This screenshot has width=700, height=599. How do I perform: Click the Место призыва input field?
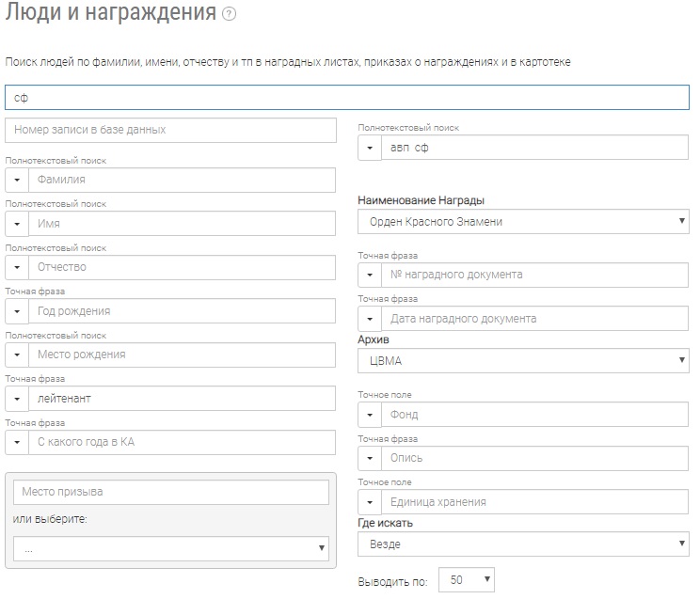[x=170, y=493]
